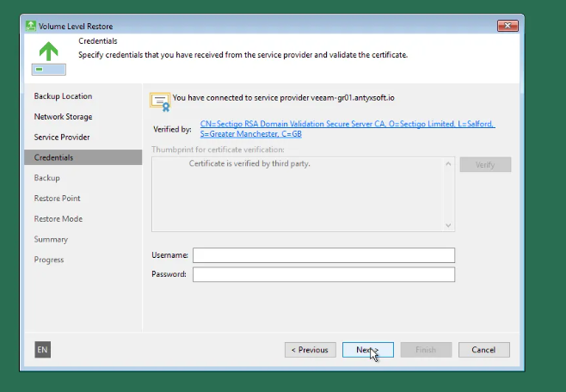Open the Sectigo RSA certificate link
Viewport: 566px width, 392px height.
click(x=347, y=129)
